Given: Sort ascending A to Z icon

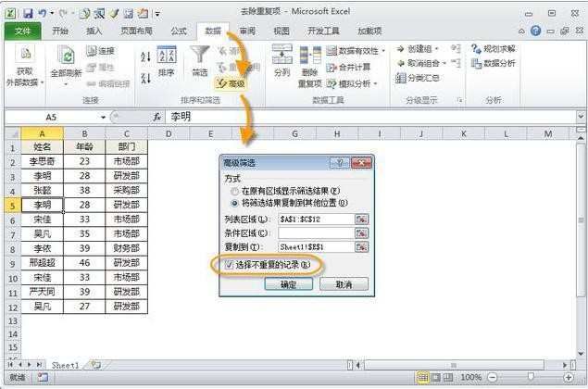Looking at the screenshot, I should click(x=145, y=56).
